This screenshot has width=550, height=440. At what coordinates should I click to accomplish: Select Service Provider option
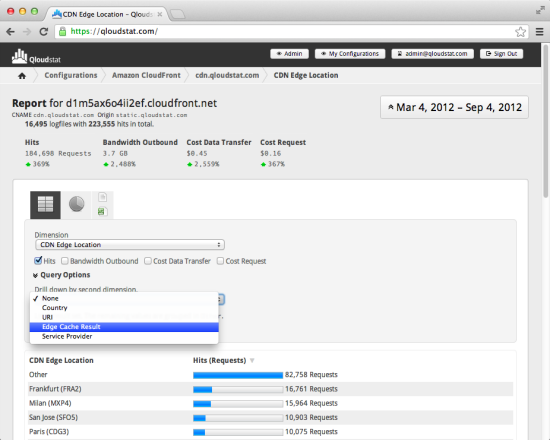(124, 336)
